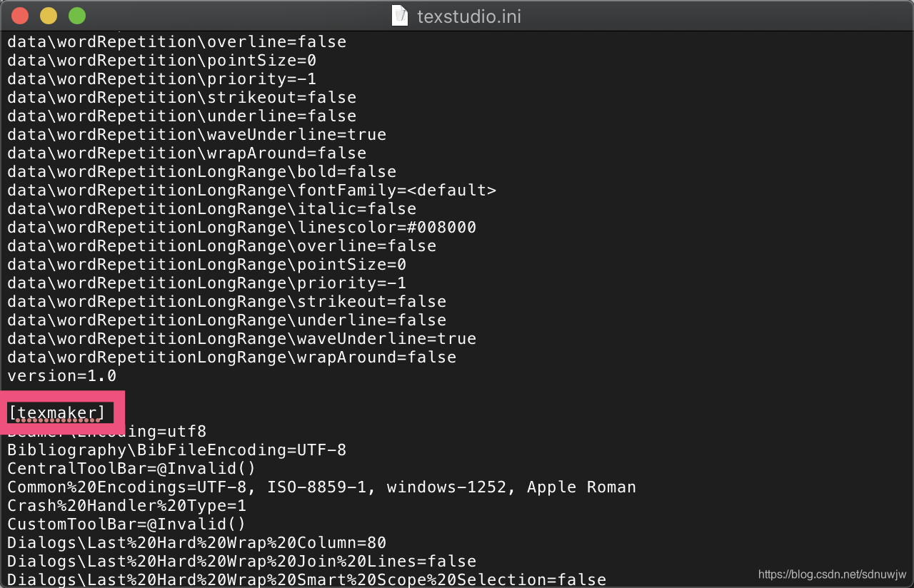The height and width of the screenshot is (588, 914).
Task: Close the texstudio.ini window
Action: pyautogui.click(x=21, y=15)
